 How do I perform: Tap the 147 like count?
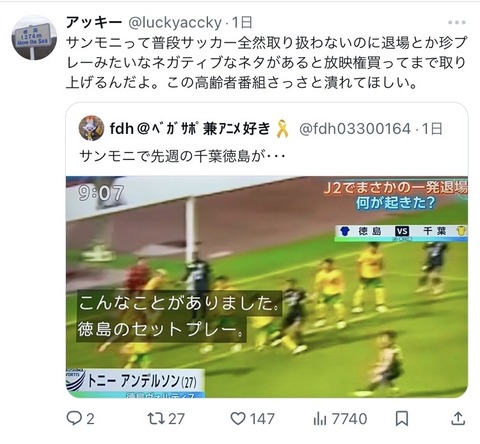click(x=262, y=419)
